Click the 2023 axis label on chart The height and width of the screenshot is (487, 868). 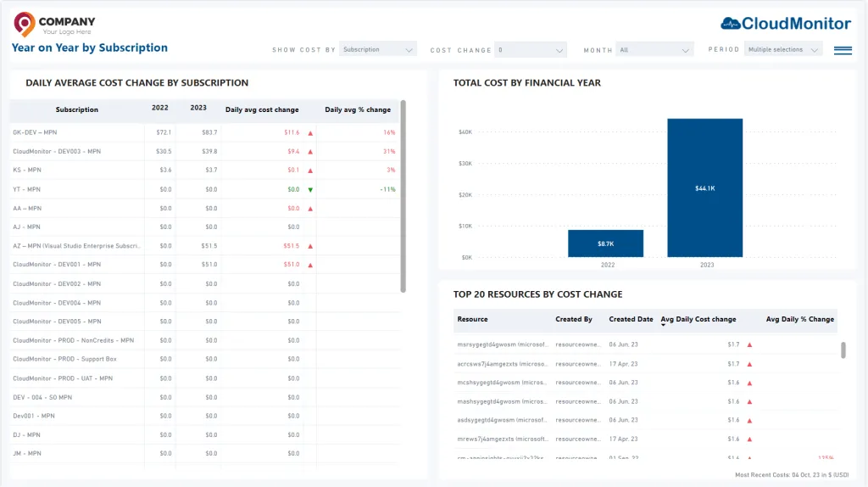tap(707, 265)
